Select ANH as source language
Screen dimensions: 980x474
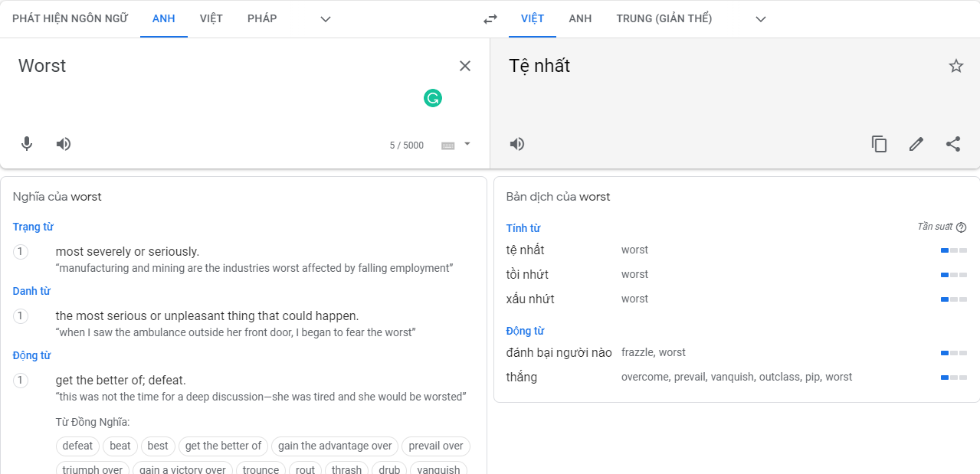pyautogui.click(x=164, y=19)
